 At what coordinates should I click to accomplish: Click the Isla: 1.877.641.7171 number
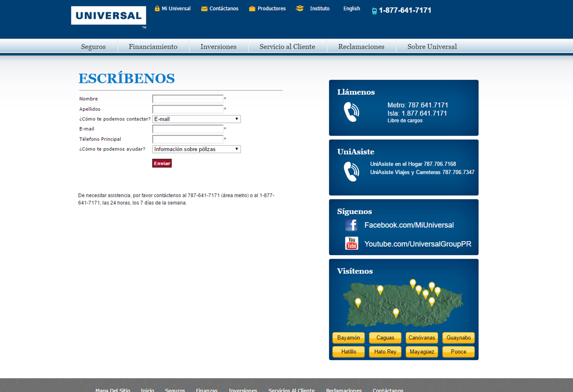coord(417,113)
